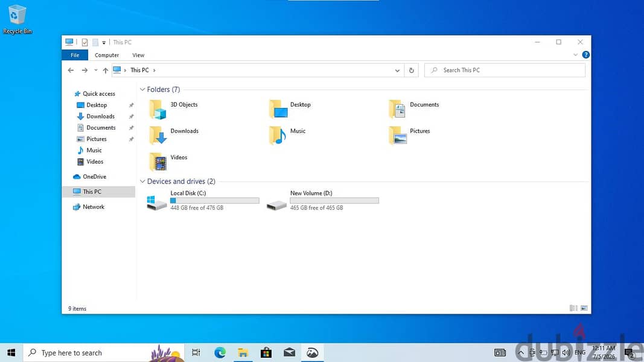Click New Volume (D:) usage bar
Image resolution: width=644 pixels, height=362 pixels.
pyautogui.click(x=334, y=201)
